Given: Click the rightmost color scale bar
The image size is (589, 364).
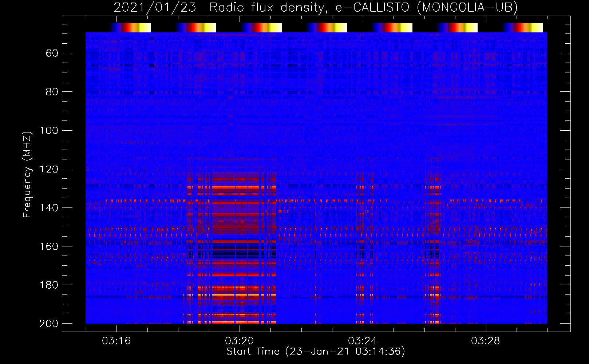Looking at the screenshot, I should click(523, 28).
